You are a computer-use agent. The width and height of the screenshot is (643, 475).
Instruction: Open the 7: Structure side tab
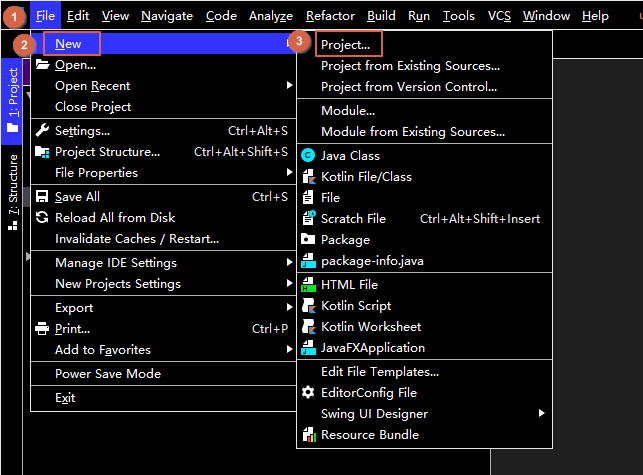[13, 191]
